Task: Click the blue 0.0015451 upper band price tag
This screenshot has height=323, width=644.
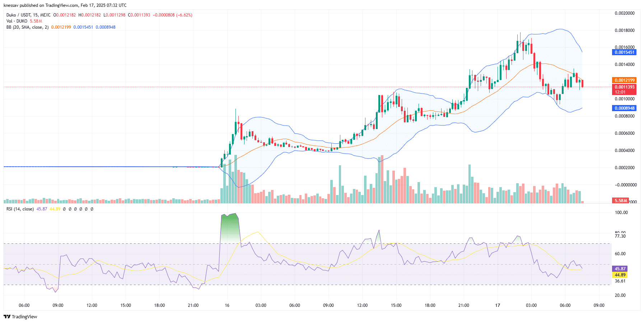Action: tap(624, 52)
